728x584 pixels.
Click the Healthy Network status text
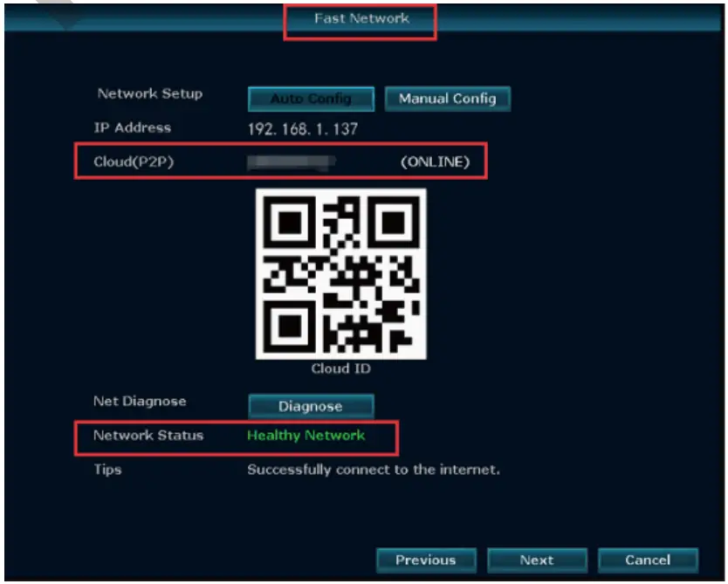(306, 436)
